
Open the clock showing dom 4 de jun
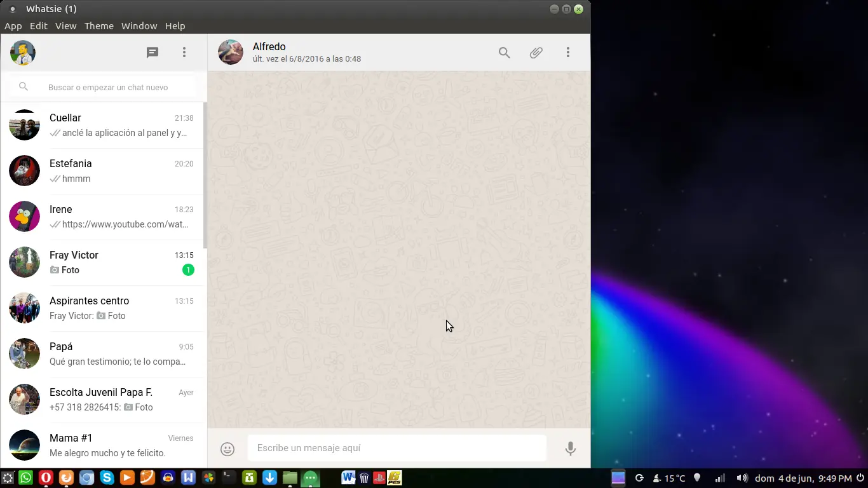pyautogui.click(x=803, y=478)
